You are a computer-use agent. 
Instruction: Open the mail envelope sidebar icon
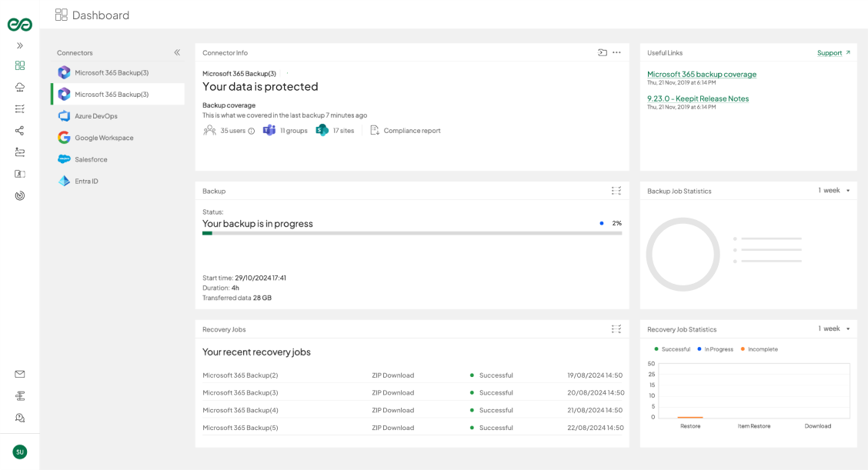pyautogui.click(x=20, y=374)
